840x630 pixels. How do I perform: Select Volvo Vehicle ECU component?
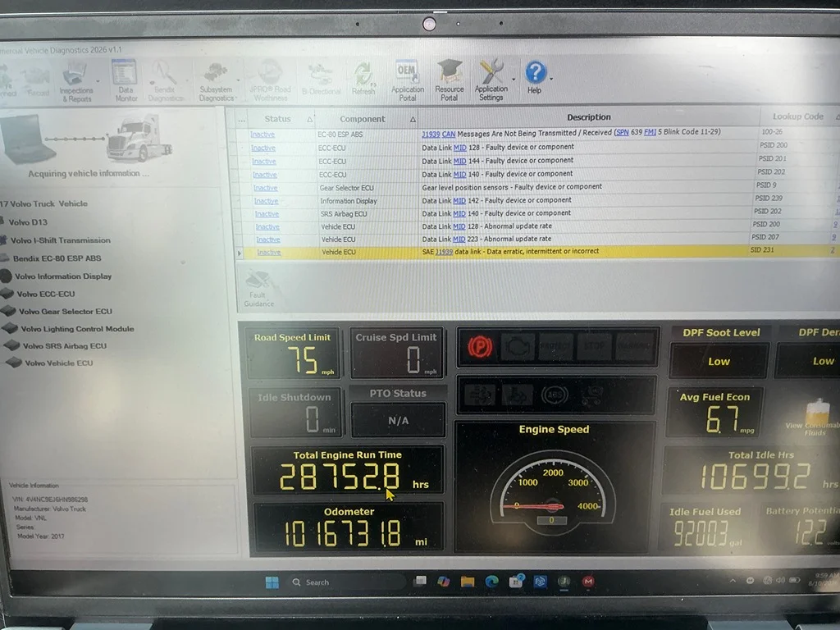58,363
